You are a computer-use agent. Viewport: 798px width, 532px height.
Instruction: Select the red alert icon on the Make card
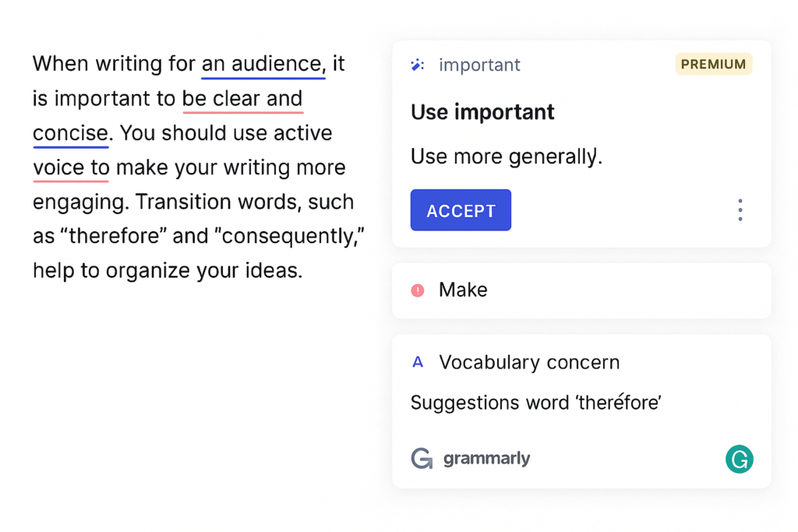tap(418, 290)
